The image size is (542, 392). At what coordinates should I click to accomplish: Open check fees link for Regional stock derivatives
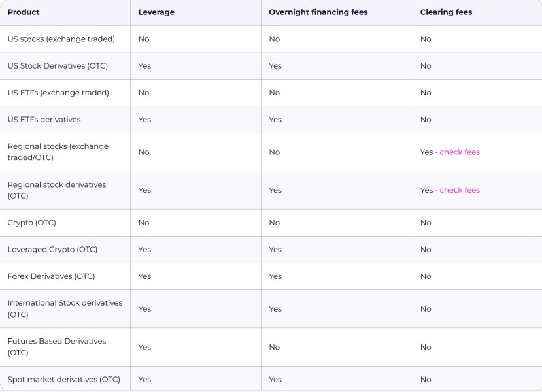click(x=460, y=190)
